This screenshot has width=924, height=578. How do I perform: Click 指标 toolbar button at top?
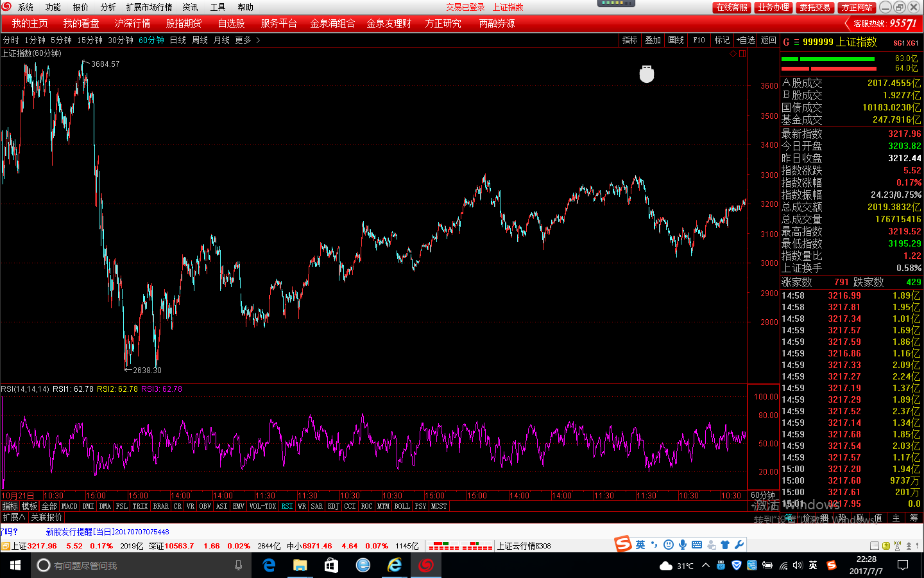pyautogui.click(x=629, y=40)
